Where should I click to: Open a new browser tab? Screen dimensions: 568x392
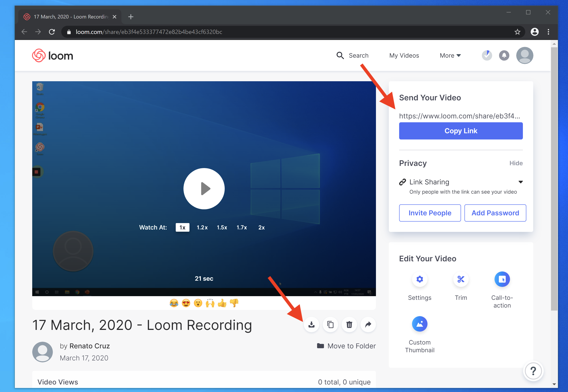131,17
